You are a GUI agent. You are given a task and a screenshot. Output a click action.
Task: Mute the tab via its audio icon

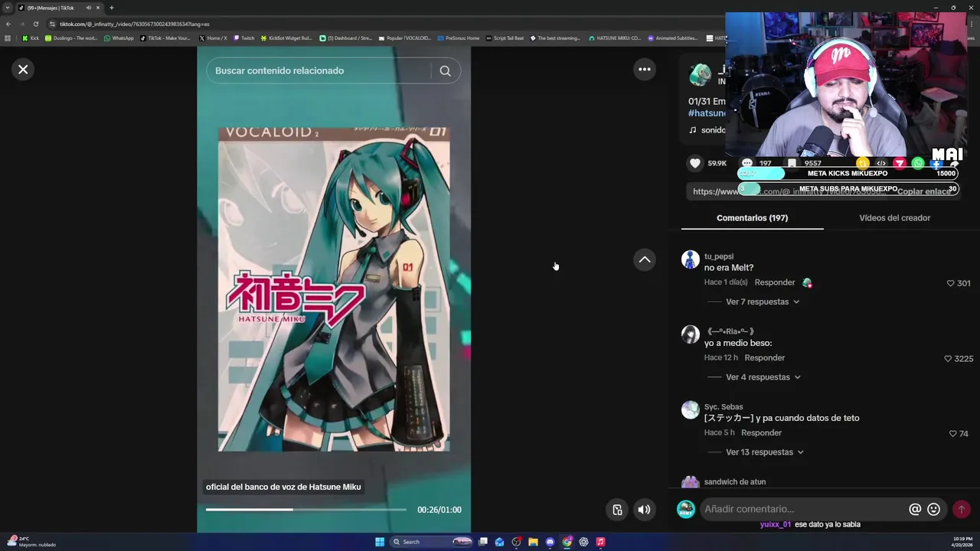pos(88,8)
